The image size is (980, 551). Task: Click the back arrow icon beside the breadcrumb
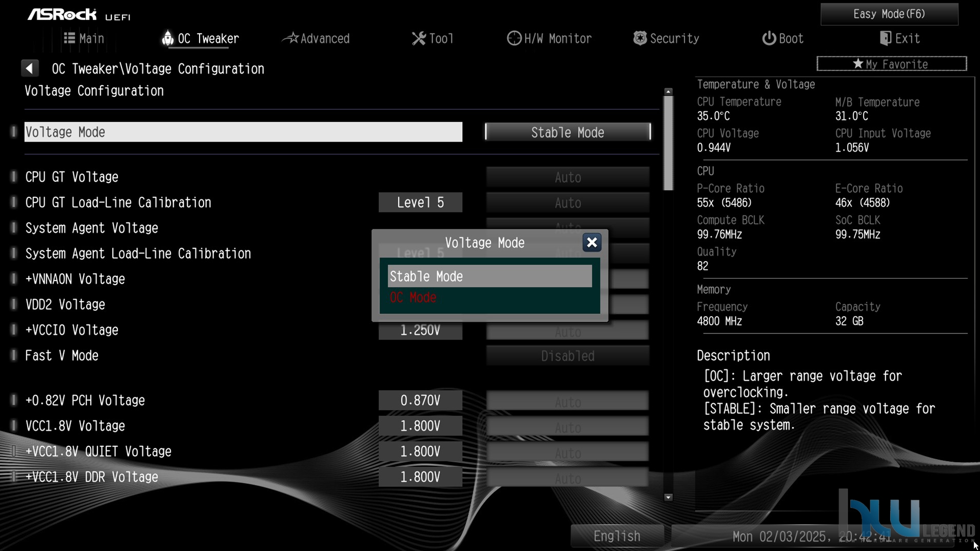tap(30, 68)
